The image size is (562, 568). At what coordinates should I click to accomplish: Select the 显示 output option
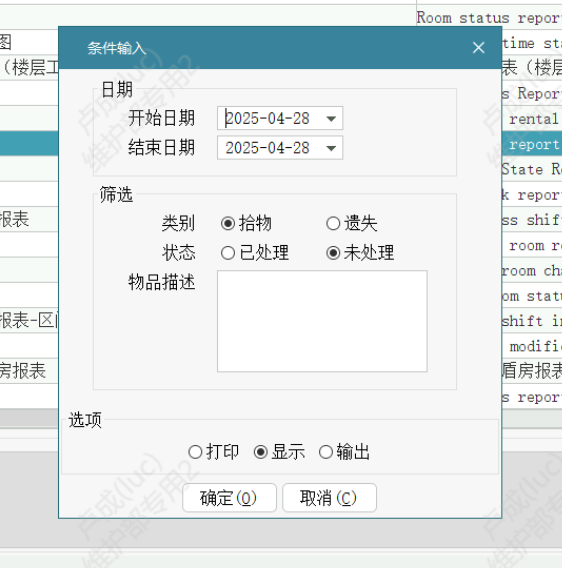261,452
